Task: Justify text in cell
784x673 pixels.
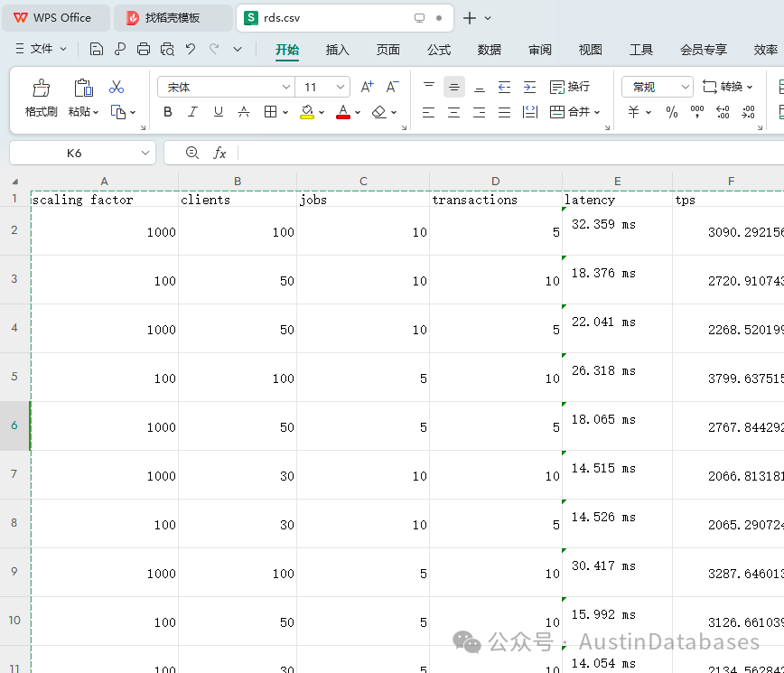Action: click(505, 112)
